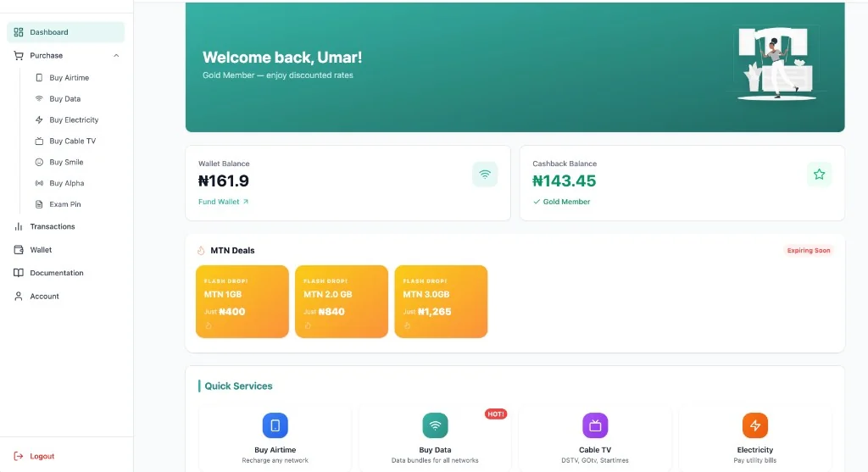Click the ₦161.9 wallet balance amount
Viewport: 868px width, 472px height.
[224, 181]
